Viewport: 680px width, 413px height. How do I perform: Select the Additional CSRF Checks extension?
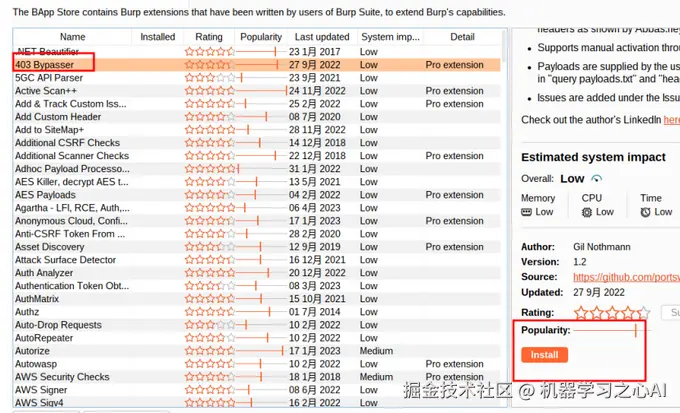257,143
